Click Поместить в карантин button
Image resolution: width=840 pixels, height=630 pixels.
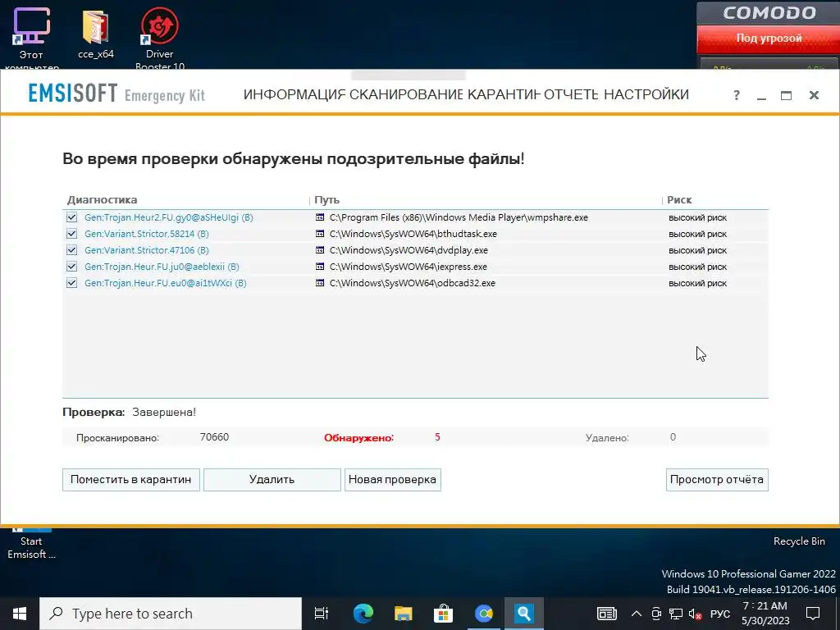131,479
